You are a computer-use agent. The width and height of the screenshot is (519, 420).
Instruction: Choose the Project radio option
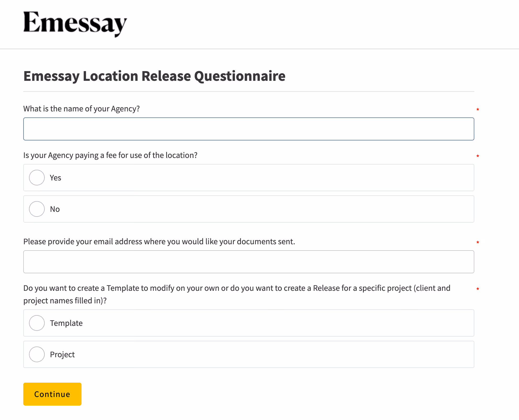point(37,354)
